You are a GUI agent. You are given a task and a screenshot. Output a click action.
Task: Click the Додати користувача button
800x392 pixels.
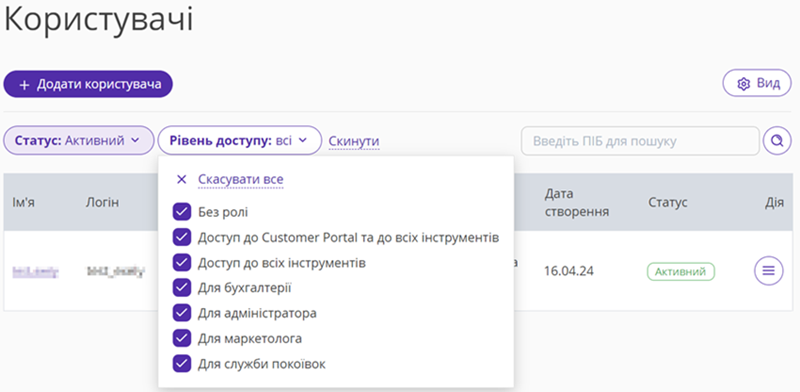88,84
